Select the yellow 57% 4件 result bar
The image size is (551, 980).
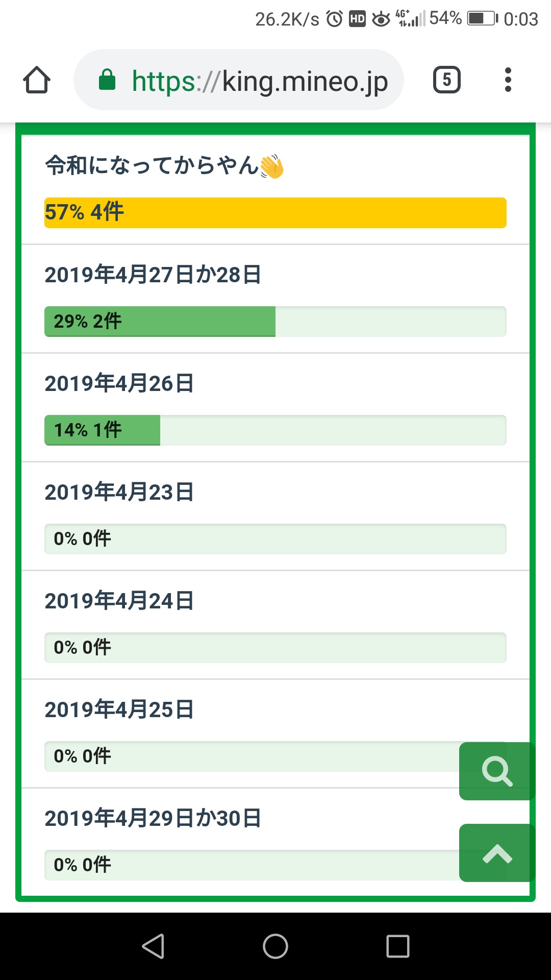point(275,213)
